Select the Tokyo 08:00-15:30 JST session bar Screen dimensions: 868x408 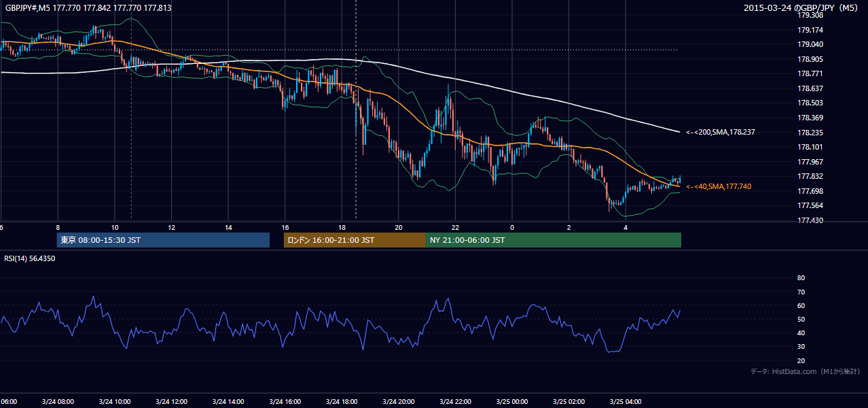(x=163, y=240)
